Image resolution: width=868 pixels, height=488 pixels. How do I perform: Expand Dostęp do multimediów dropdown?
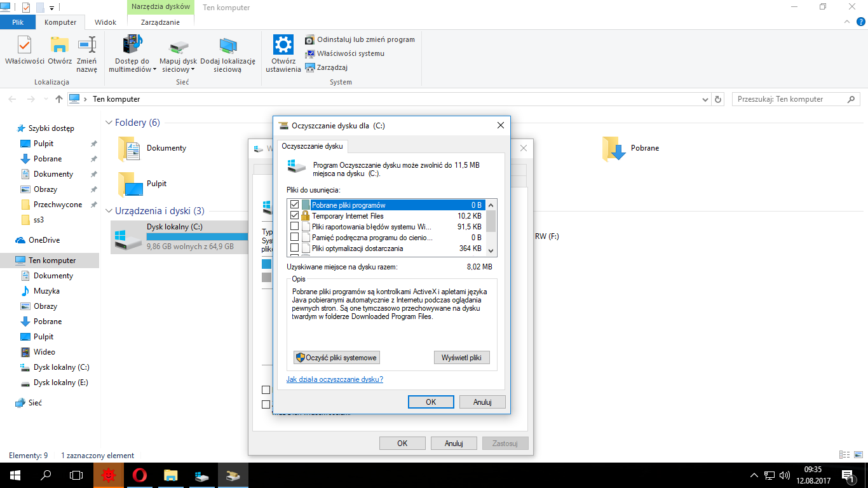[x=154, y=70]
